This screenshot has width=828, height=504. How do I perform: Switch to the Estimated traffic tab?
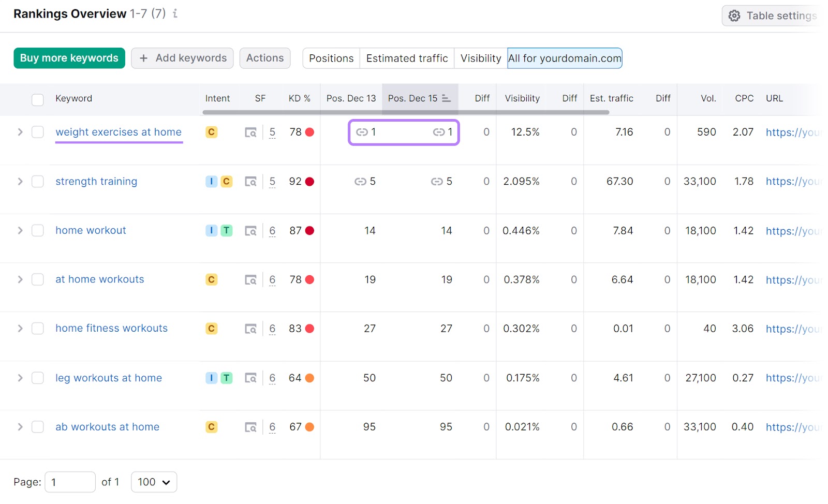(407, 58)
